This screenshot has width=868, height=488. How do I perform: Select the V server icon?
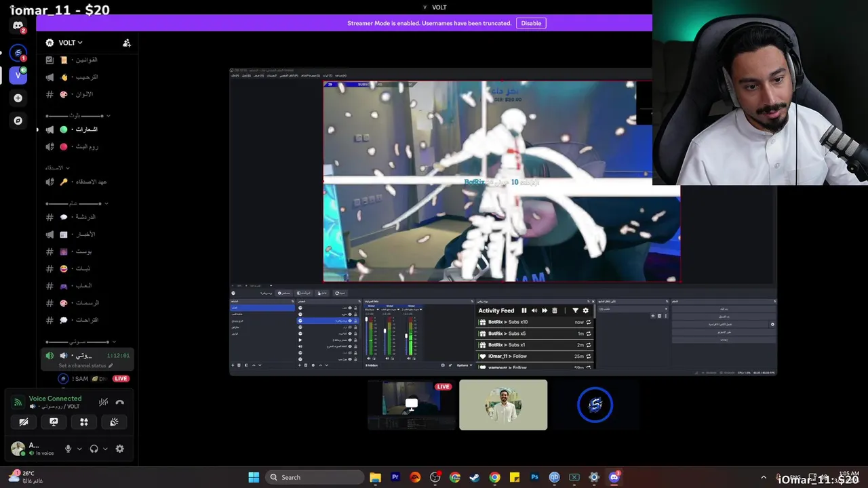[x=18, y=75]
